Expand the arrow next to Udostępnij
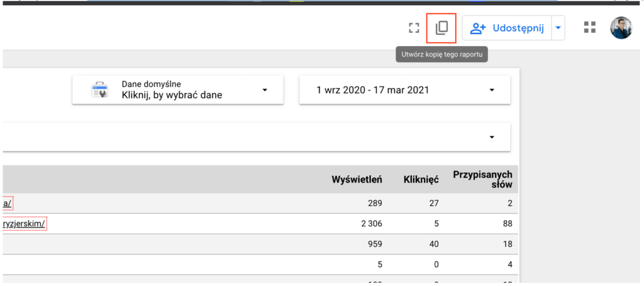 click(x=557, y=28)
